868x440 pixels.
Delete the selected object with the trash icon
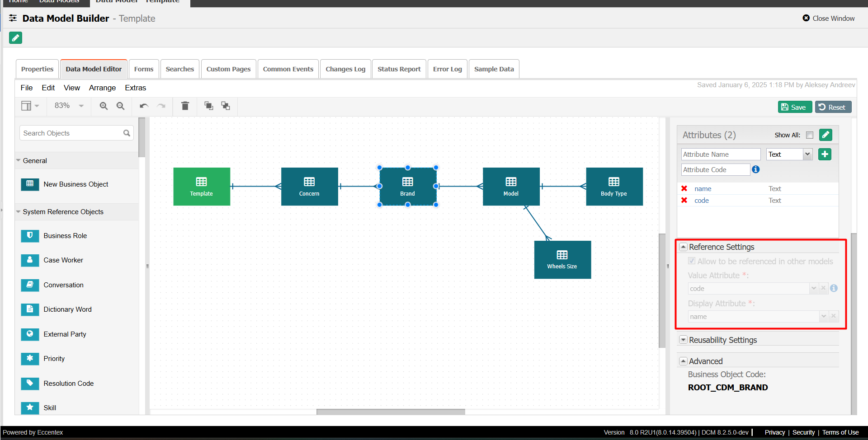tap(185, 106)
